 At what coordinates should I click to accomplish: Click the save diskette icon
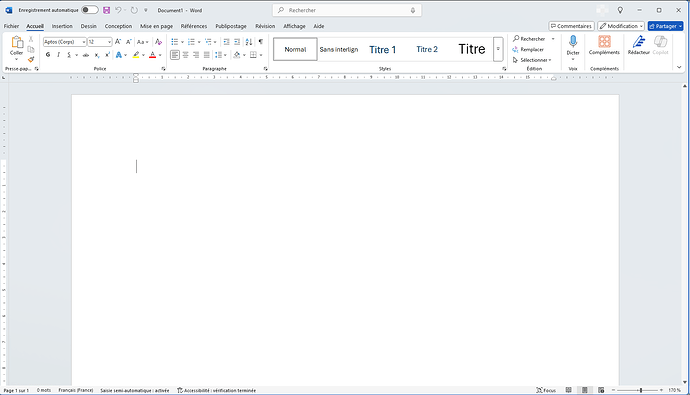[106, 10]
